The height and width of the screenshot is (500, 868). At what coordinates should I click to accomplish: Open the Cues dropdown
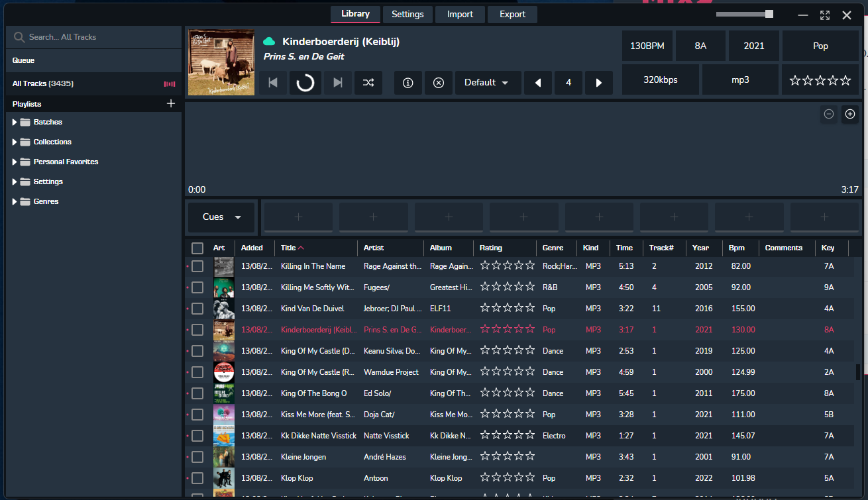pos(221,217)
